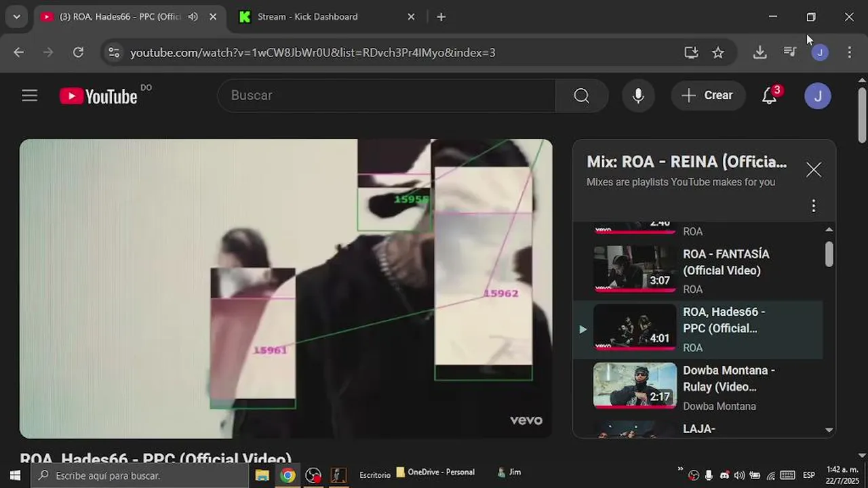Click the Windows taskbar search box

pos(140,476)
